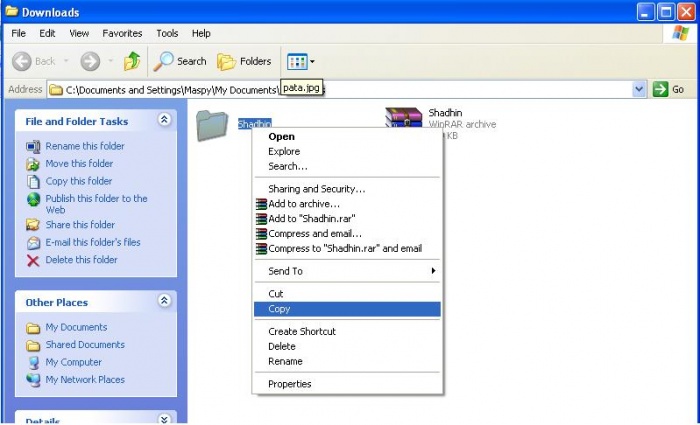Click the Forward arrow icon
The width and height of the screenshot is (700, 425).
pyautogui.click(x=90, y=61)
